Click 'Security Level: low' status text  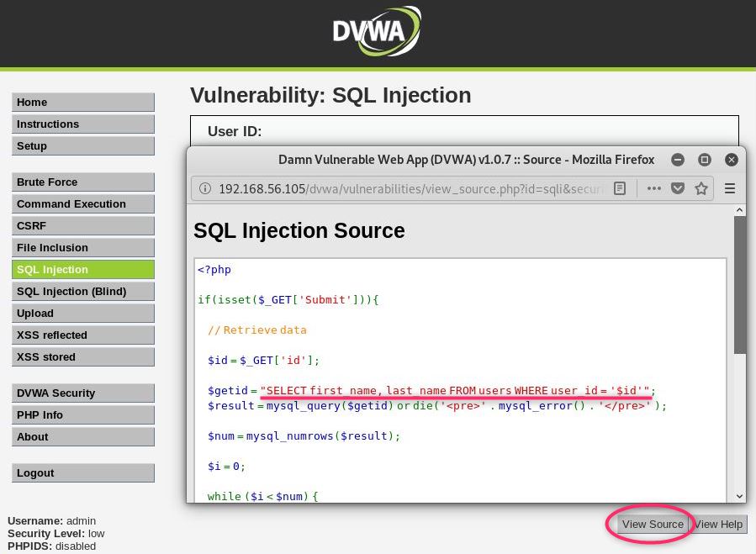[x=56, y=533]
